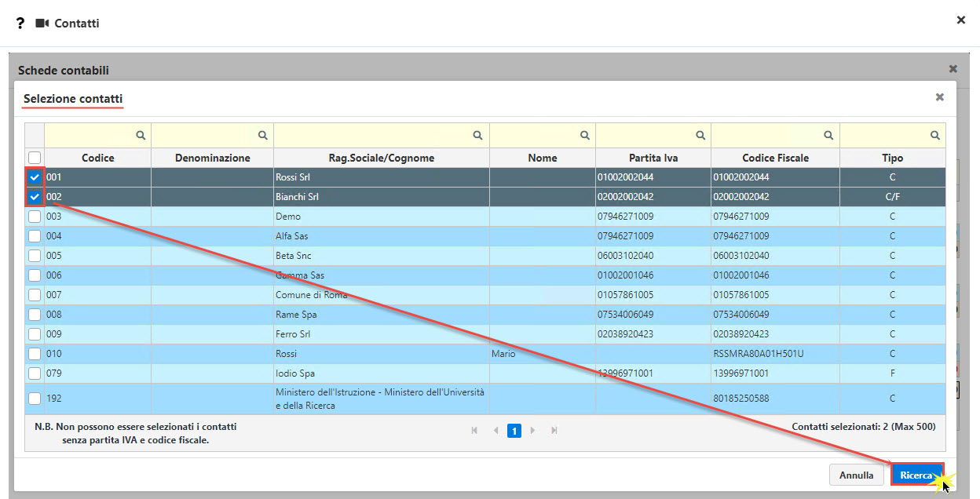Click the Tipo filter input field

(x=892, y=135)
